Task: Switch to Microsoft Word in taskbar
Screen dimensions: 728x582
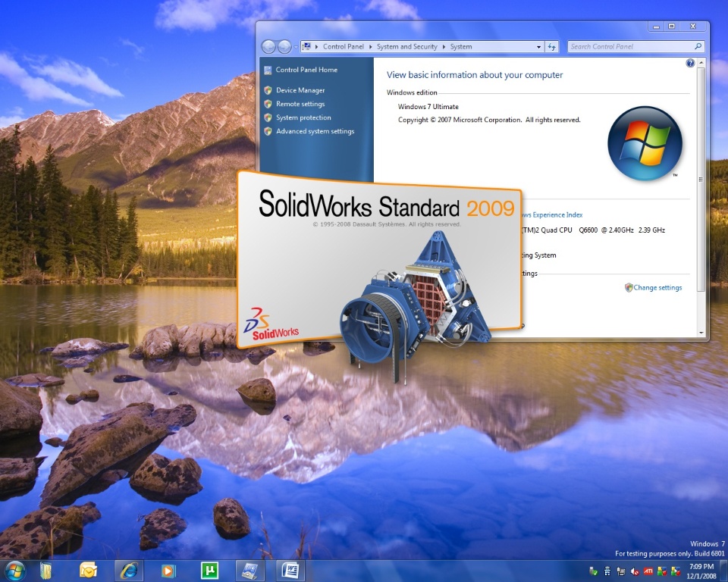Action: tap(290, 571)
